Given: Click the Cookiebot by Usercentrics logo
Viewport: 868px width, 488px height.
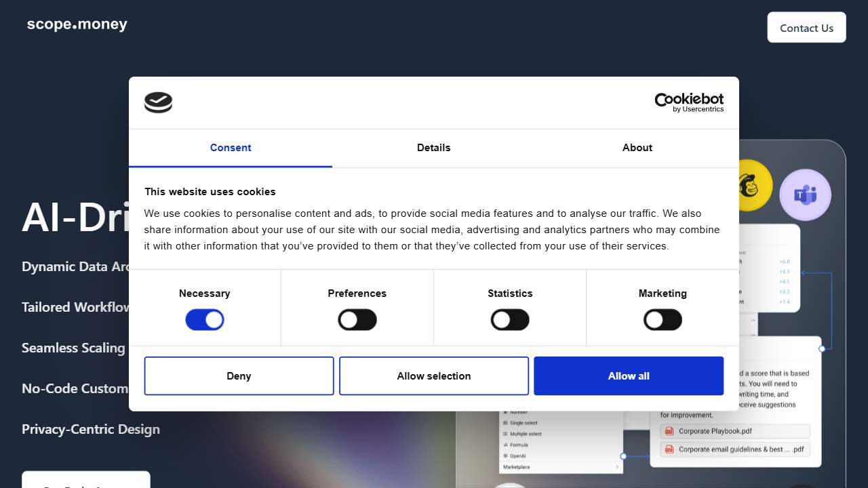Looking at the screenshot, I should click(688, 102).
